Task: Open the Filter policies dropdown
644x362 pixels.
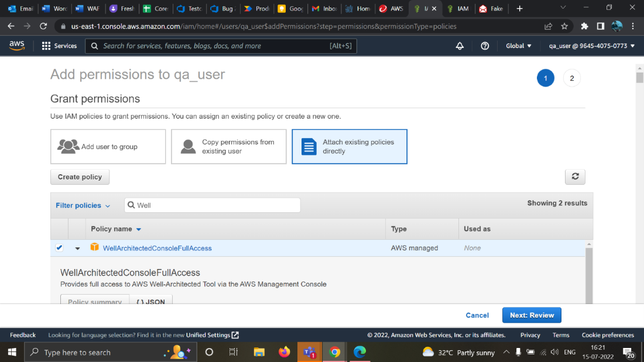Action: point(83,205)
